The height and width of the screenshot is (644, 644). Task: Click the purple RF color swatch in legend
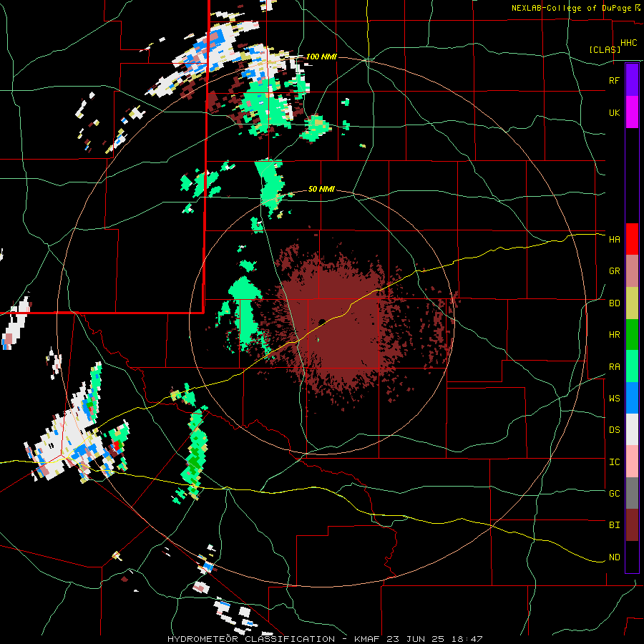tap(632, 80)
